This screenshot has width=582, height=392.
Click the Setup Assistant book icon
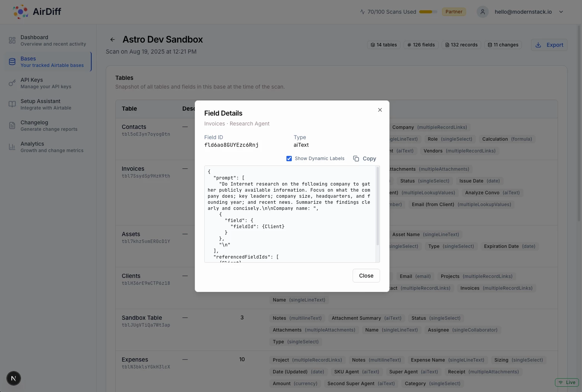click(x=12, y=104)
